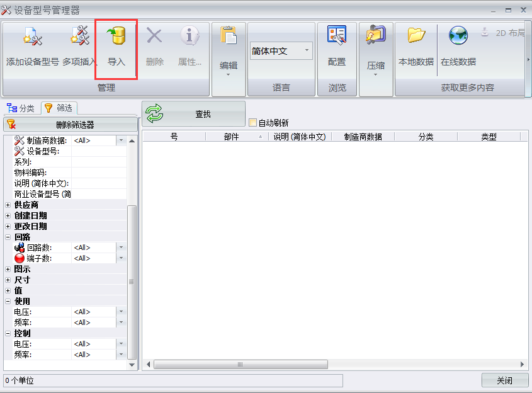Open 在线数据 online data globe

click(458, 35)
